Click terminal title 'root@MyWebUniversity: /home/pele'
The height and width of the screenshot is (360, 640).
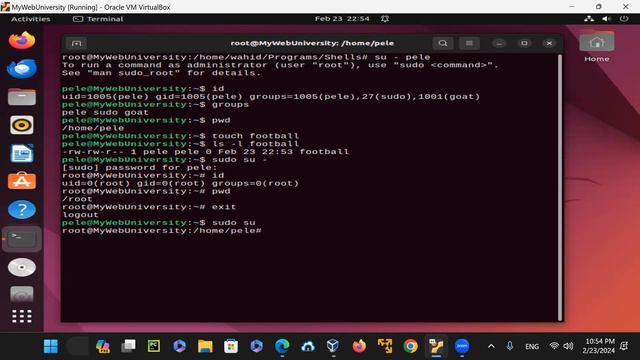312,43
